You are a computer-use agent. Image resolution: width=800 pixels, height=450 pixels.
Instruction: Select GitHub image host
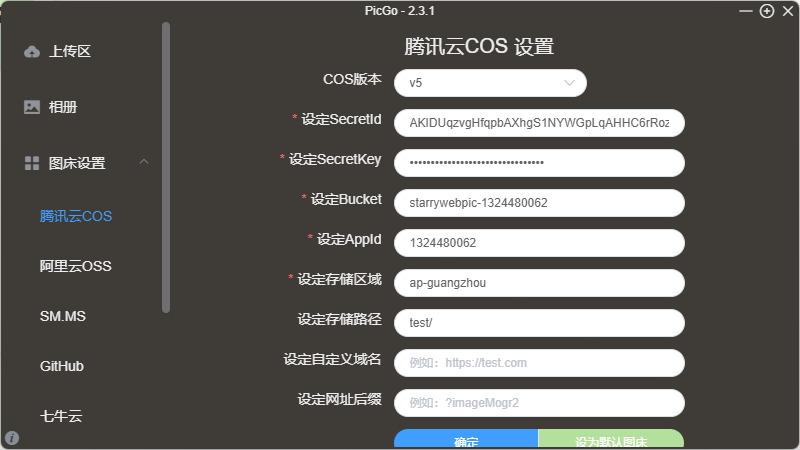[62, 366]
